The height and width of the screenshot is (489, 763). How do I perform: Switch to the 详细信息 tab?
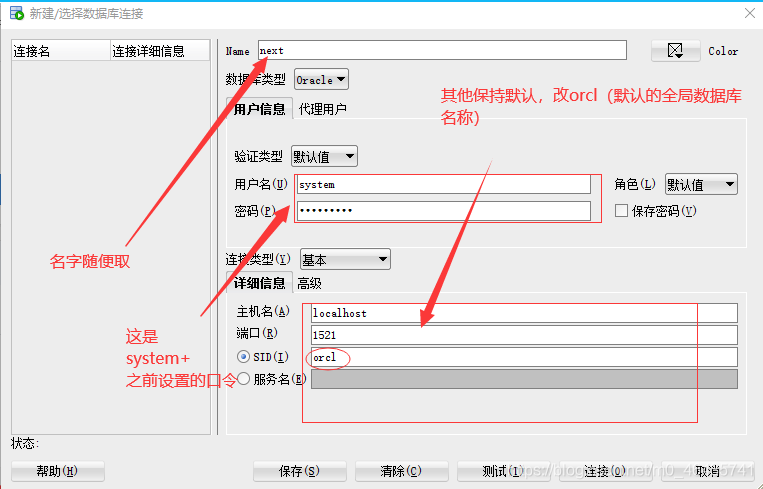259,283
